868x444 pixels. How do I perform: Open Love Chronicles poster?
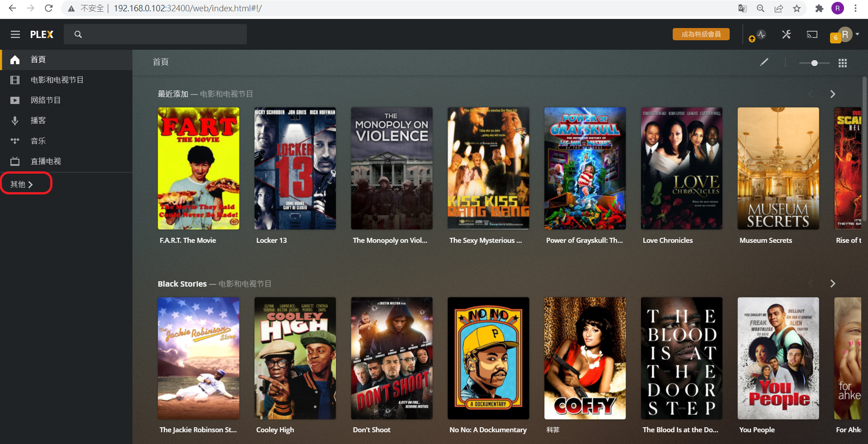[x=682, y=168]
